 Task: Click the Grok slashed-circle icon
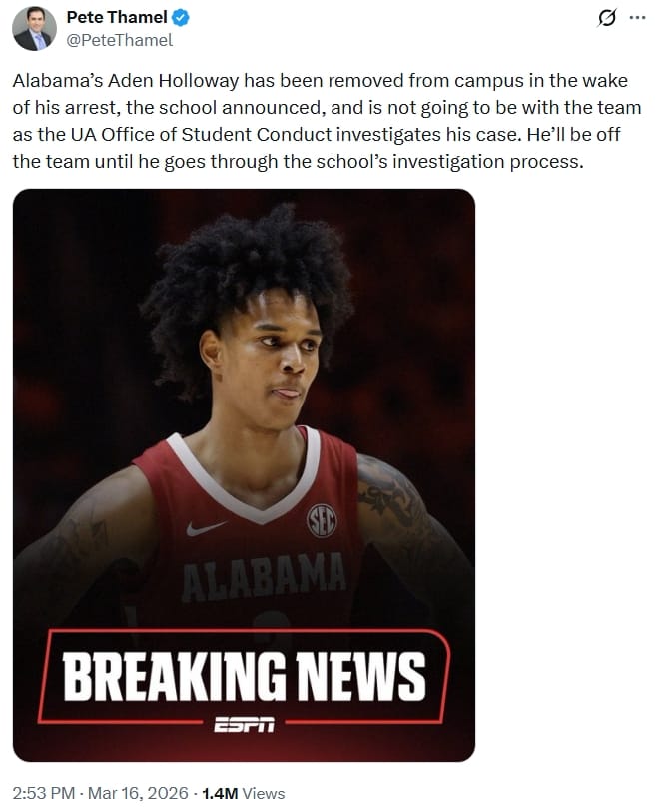607,18
